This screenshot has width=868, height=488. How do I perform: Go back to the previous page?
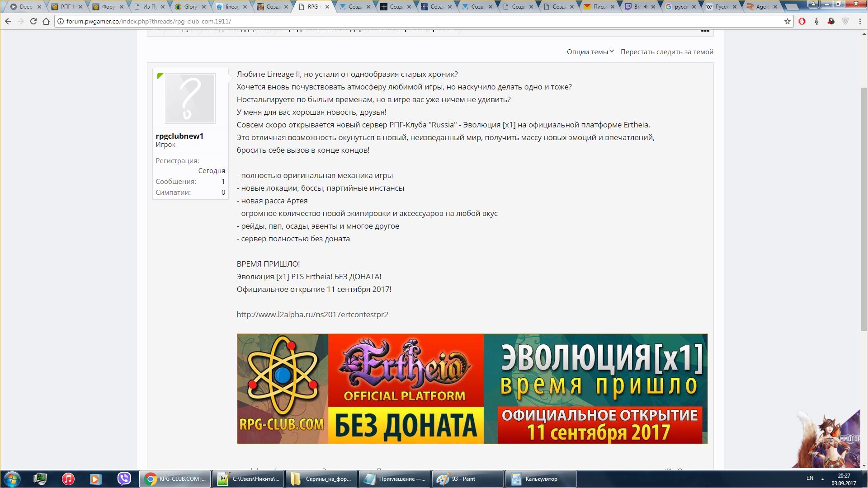pos(8,21)
